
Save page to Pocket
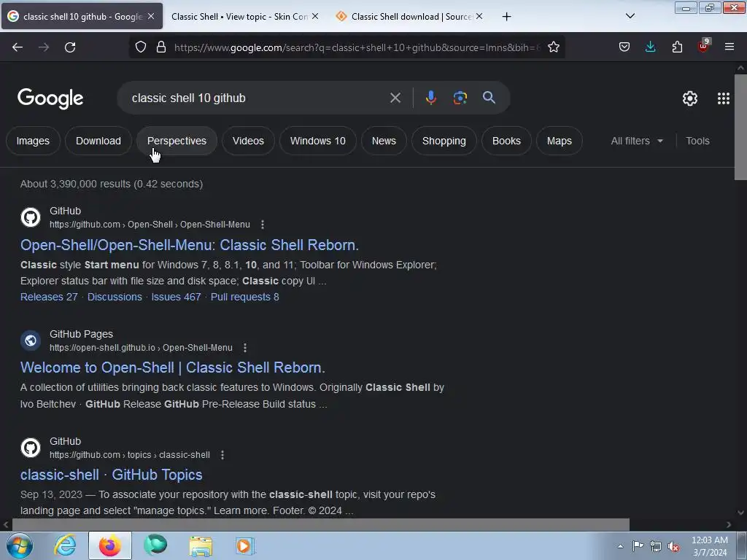(x=624, y=47)
